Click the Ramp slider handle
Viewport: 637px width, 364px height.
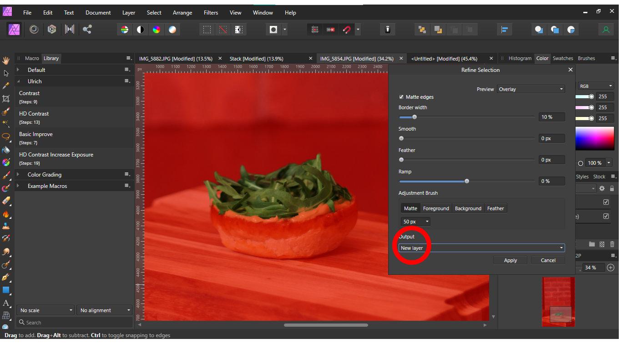(466, 181)
